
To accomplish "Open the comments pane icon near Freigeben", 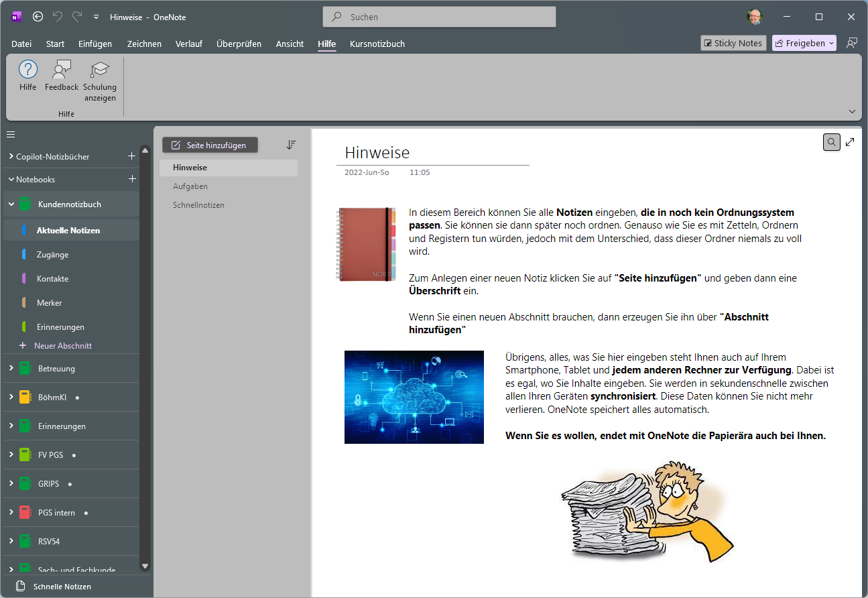I will 851,43.
